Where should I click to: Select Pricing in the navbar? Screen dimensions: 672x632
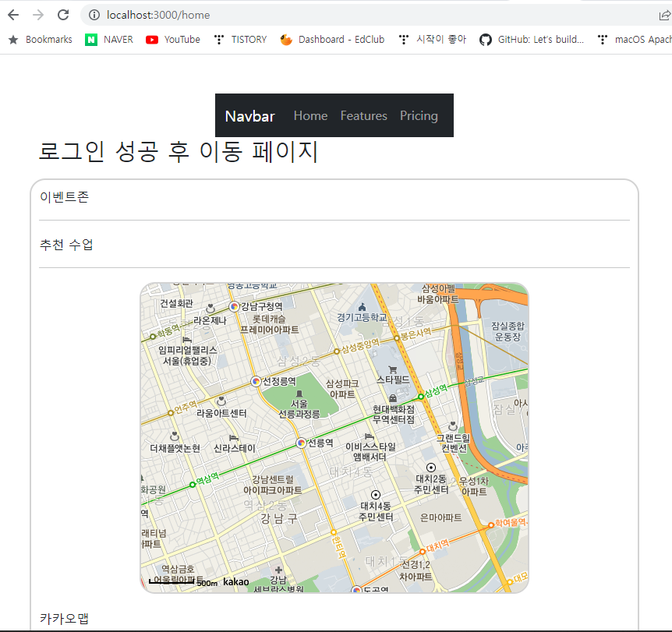pyautogui.click(x=419, y=115)
